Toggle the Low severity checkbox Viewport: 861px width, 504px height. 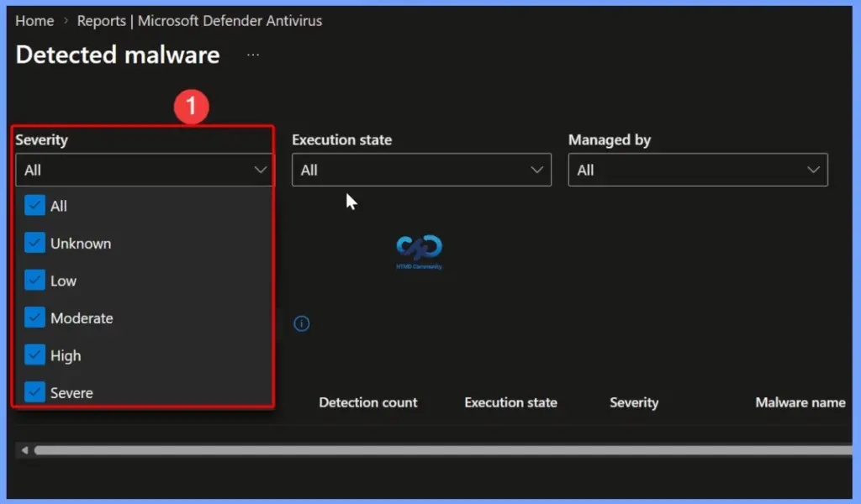tap(34, 281)
